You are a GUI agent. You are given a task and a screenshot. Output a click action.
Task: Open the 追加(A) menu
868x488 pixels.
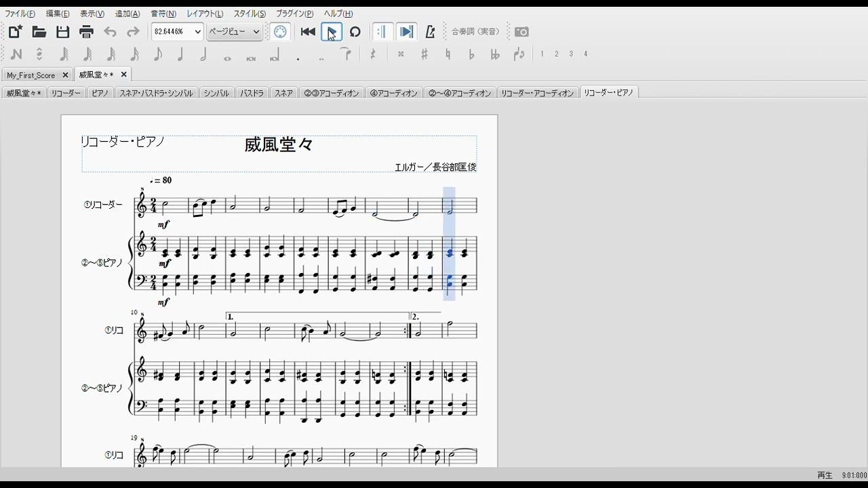tap(127, 14)
